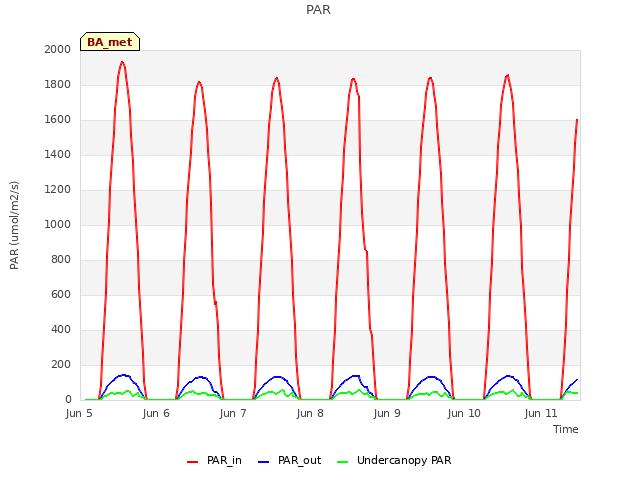Click the PAR (umol/m2/s) y-axis title
Screen dimensions: 640x480
point(14,225)
